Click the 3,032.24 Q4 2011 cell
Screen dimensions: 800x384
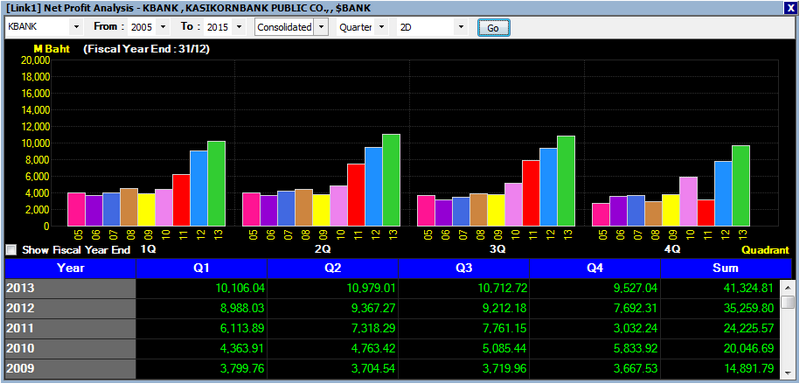coord(595,328)
